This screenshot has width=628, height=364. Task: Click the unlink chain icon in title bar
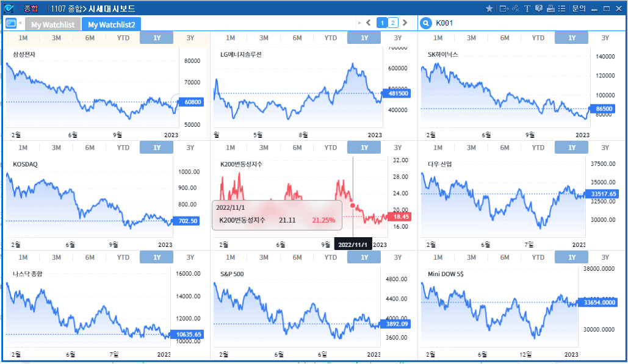tap(515, 9)
